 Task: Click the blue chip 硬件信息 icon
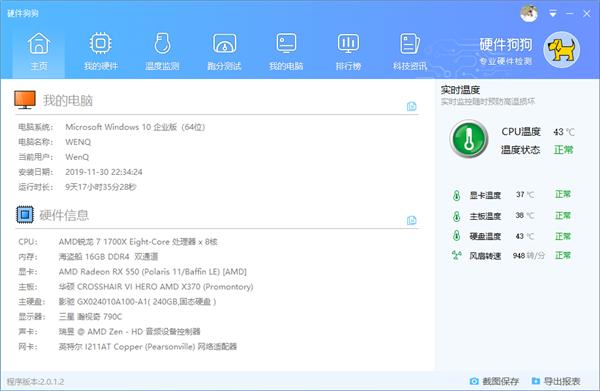25,215
